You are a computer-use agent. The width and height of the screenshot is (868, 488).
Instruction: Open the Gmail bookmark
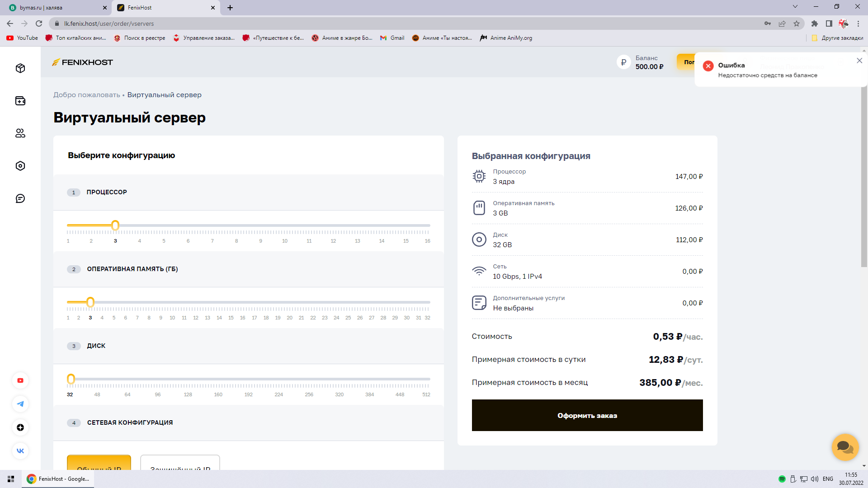(392, 38)
